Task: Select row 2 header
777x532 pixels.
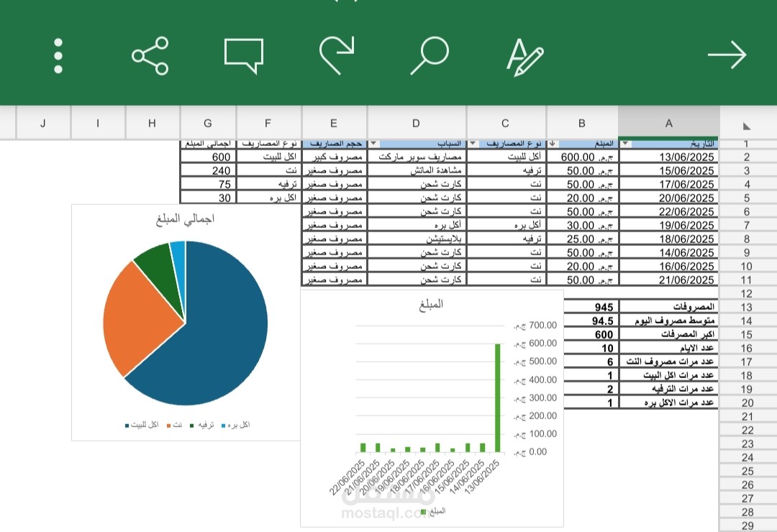Action: 747,157
